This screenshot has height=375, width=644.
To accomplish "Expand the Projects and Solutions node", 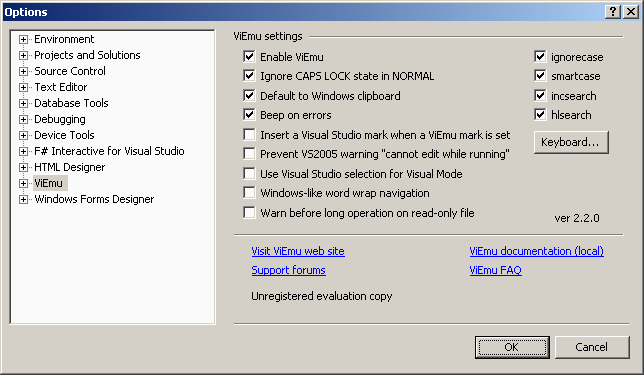I will 23,55.
